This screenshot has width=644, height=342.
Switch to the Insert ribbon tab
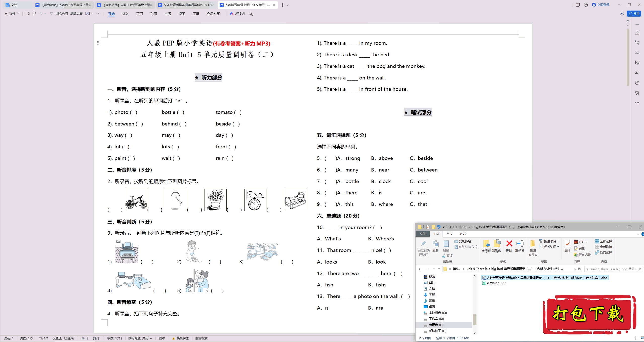tap(126, 14)
